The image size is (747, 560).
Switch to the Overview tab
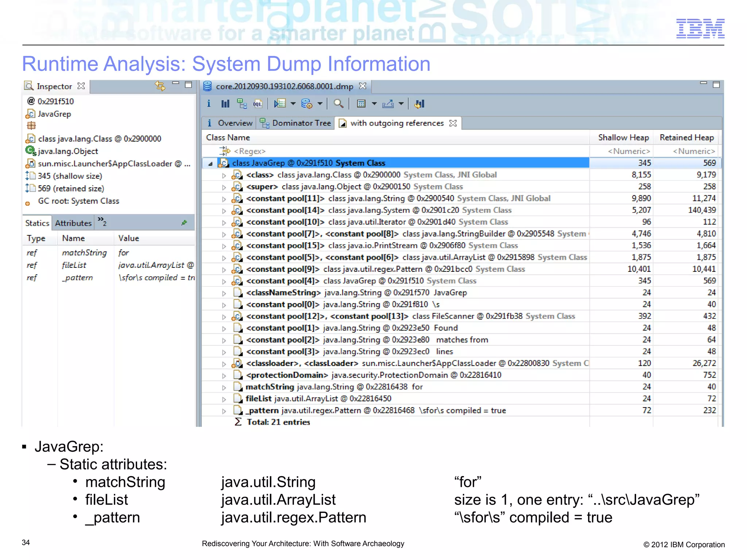click(229, 123)
